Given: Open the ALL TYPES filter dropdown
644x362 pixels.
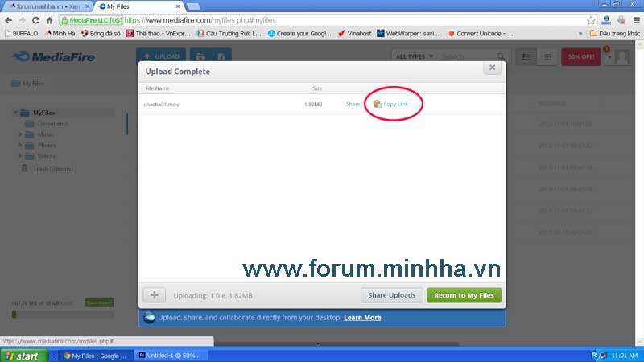Looking at the screenshot, I should [414, 56].
